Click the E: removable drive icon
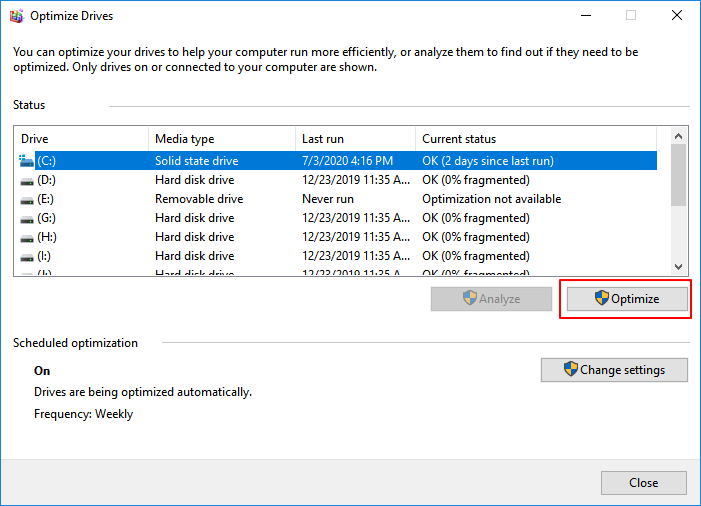Viewport: 701px width, 506px height. 26,199
